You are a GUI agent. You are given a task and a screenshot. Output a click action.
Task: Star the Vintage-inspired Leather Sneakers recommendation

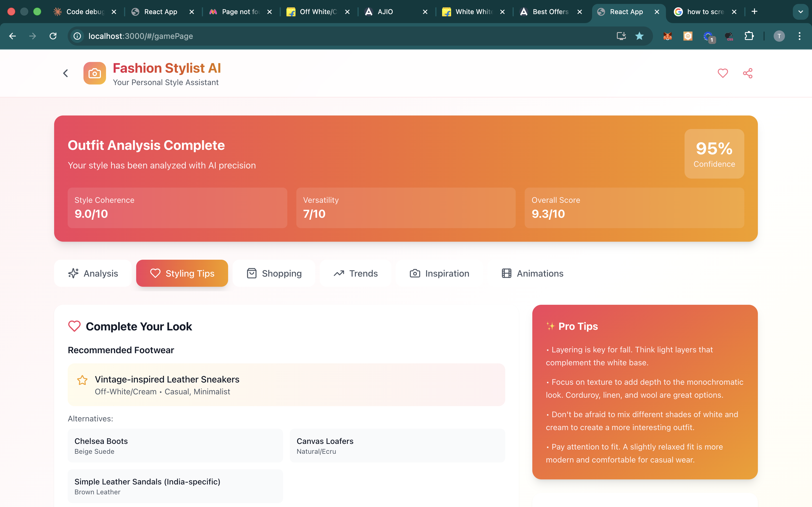(82, 380)
